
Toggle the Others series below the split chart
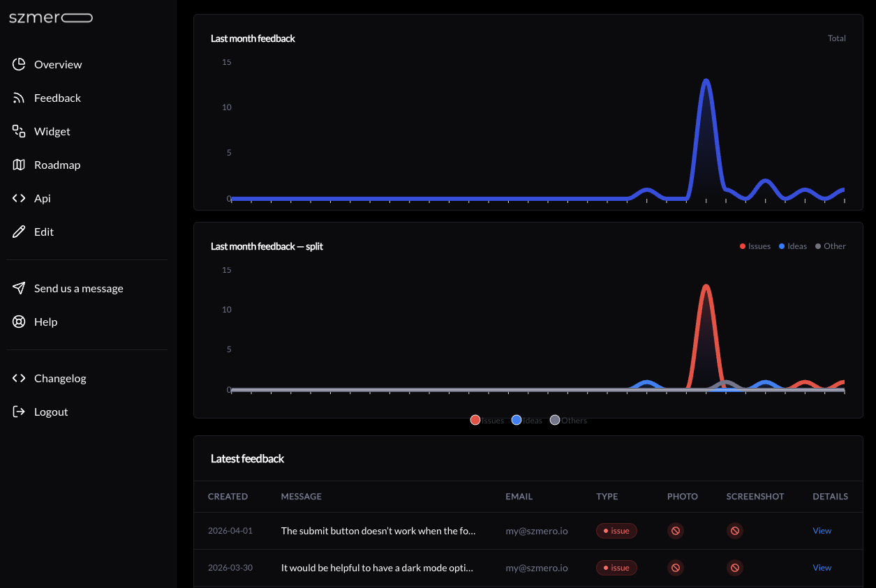point(568,420)
